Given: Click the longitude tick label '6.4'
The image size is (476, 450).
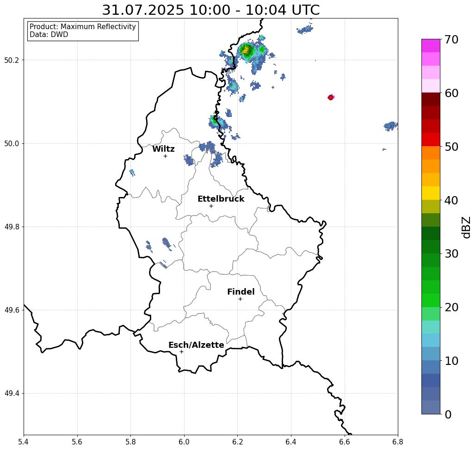Looking at the screenshot, I should click(291, 442).
